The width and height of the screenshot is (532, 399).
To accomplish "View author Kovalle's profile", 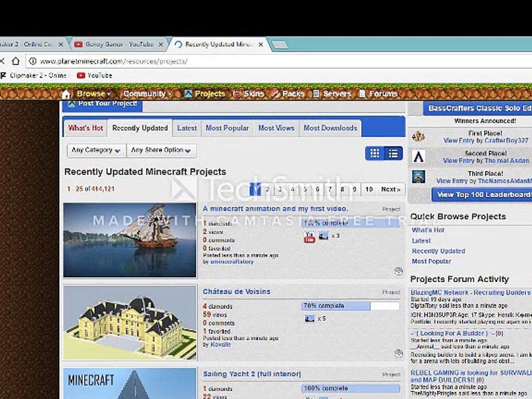I will [220, 344].
